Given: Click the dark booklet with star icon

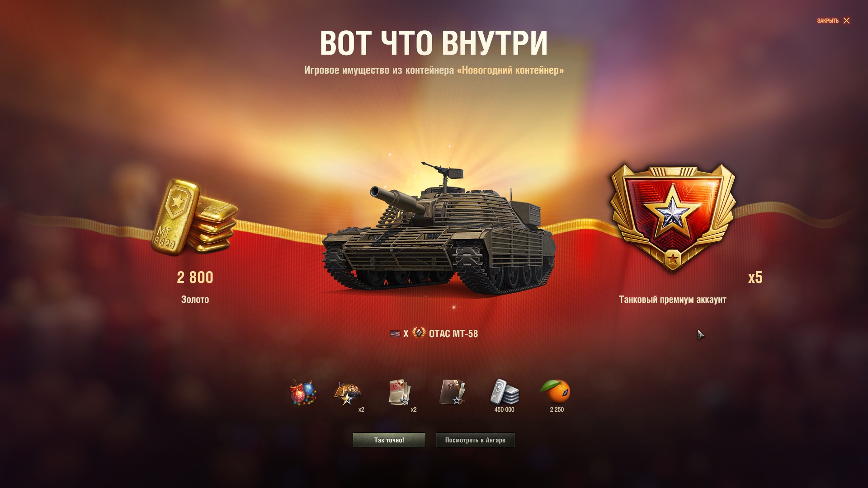Looking at the screenshot, I should 452,392.
